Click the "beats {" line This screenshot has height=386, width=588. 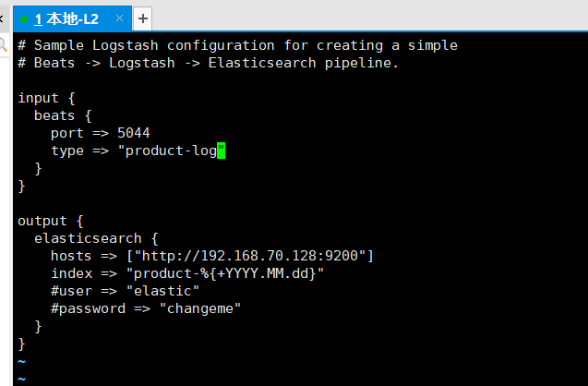point(63,116)
